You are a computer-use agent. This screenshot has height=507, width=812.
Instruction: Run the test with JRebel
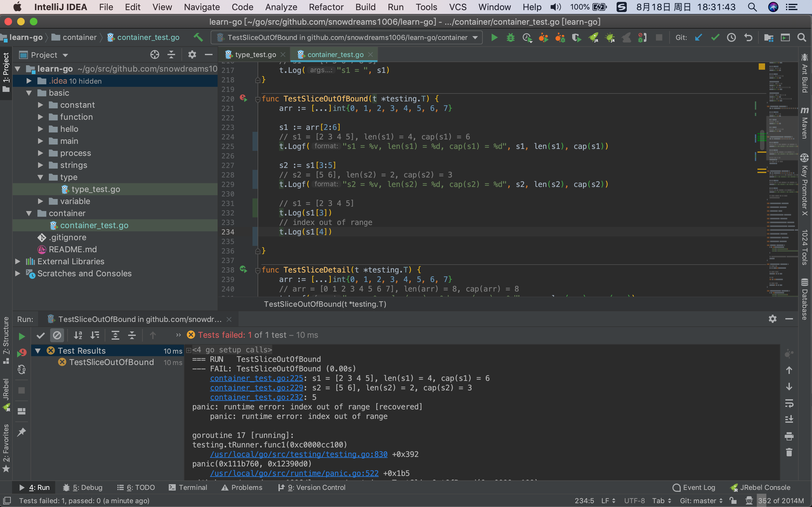[x=594, y=38]
